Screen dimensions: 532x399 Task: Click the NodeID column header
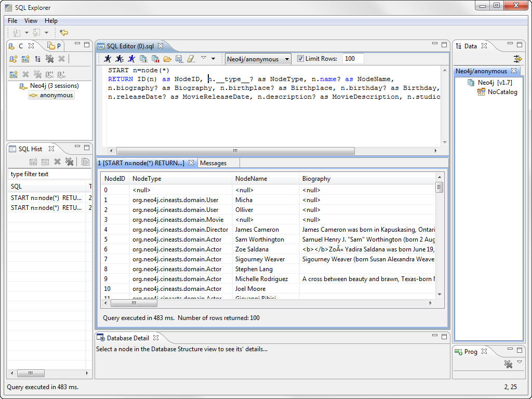pyautogui.click(x=115, y=179)
